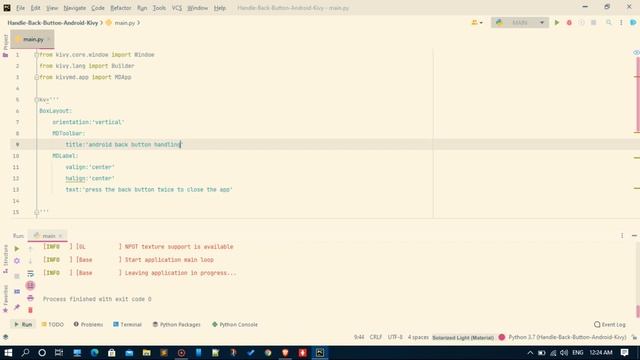Click the stop square in Run panel

pyautogui.click(x=17, y=276)
